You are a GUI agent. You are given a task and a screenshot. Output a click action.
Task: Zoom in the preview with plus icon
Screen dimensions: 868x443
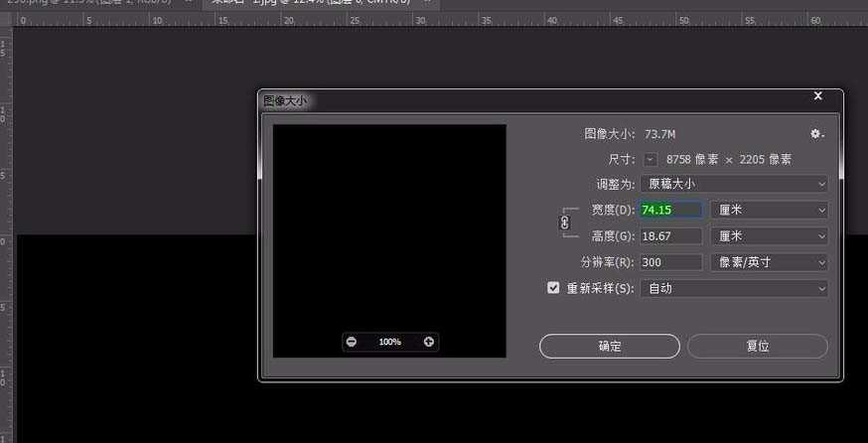coord(429,342)
